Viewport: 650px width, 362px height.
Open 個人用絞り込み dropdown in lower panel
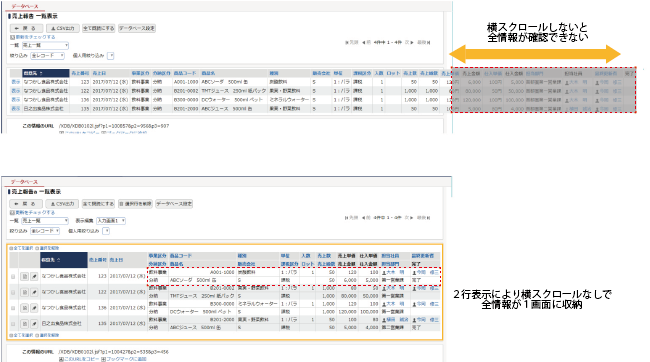(x=106, y=231)
